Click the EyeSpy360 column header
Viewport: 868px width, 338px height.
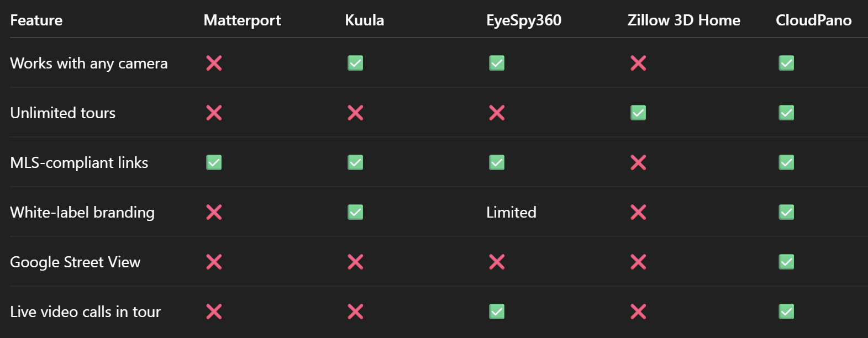coord(524,20)
